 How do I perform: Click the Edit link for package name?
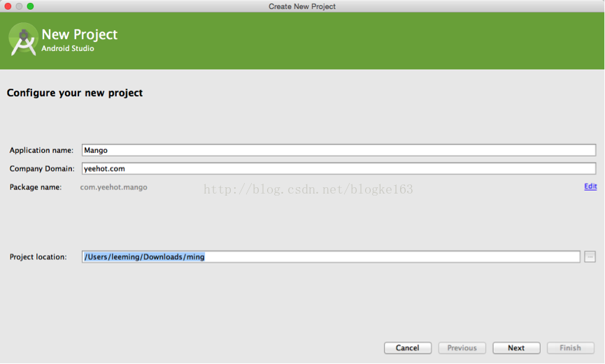point(590,187)
